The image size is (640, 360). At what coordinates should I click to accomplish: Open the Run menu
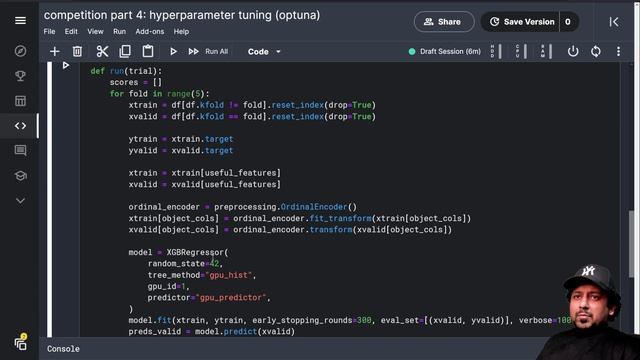(119, 31)
